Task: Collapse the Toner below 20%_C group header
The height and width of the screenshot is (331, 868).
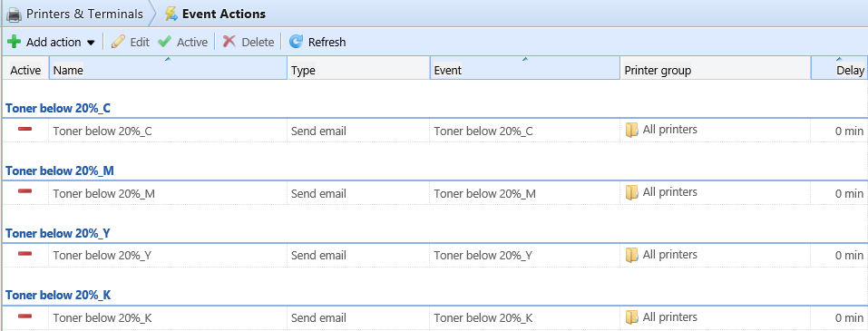Action: pos(58,108)
